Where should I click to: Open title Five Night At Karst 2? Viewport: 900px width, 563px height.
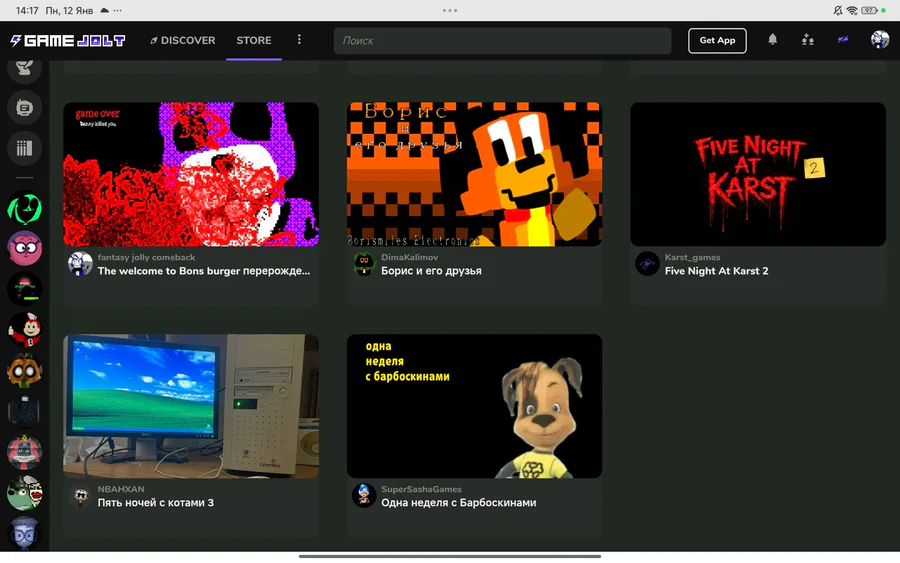716,271
